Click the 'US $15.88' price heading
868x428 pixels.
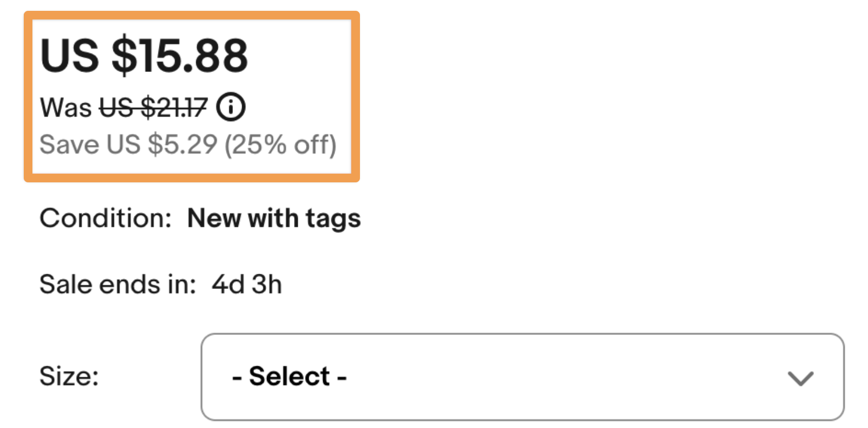point(145,54)
